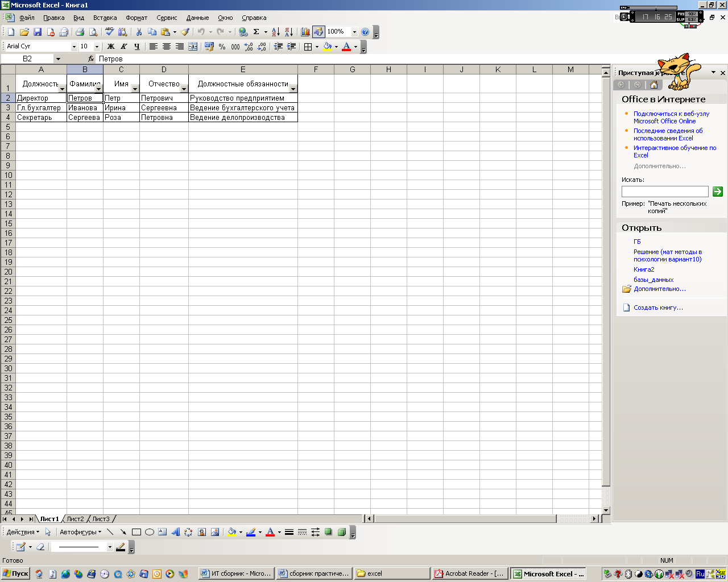
Task: Open the Chart Wizard icon
Action: pyautogui.click(x=305, y=32)
